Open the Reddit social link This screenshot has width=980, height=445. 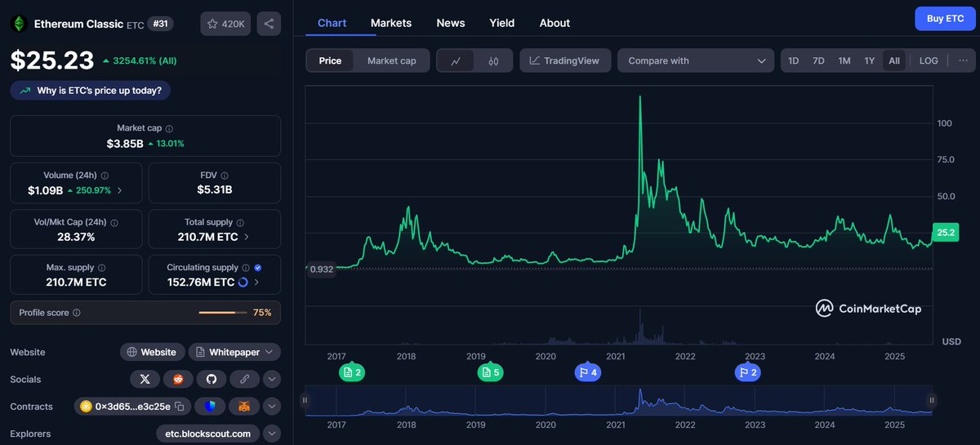177,379
